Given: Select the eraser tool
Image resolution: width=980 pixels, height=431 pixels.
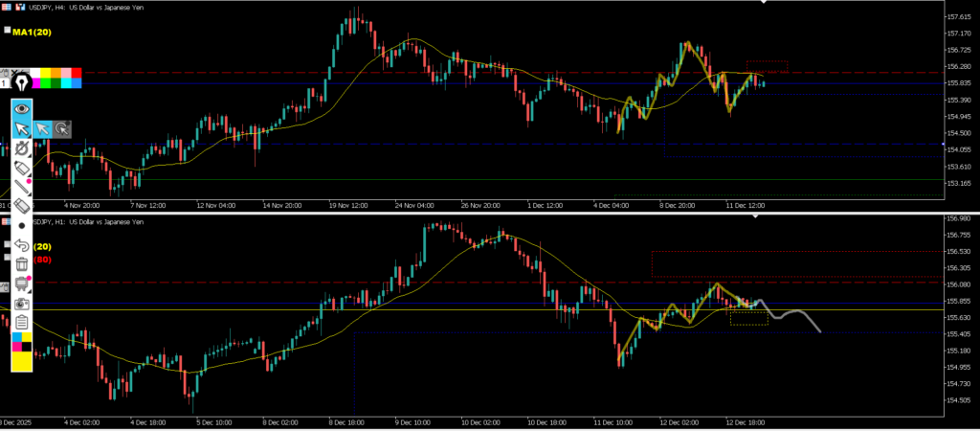Looking at the screenshot, I should (x=21, y=207).
